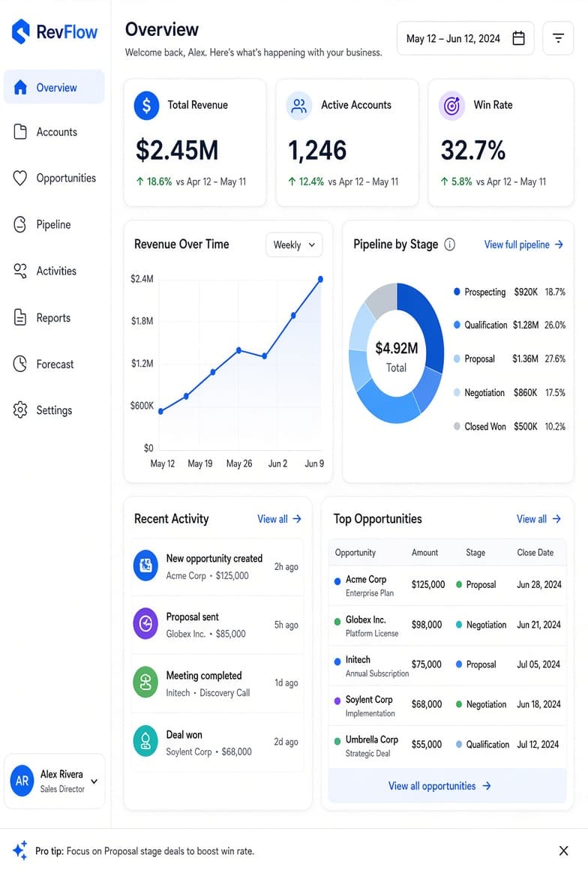Click View all in Top Opportunities
588x876 pixels.
coord(538,519)
